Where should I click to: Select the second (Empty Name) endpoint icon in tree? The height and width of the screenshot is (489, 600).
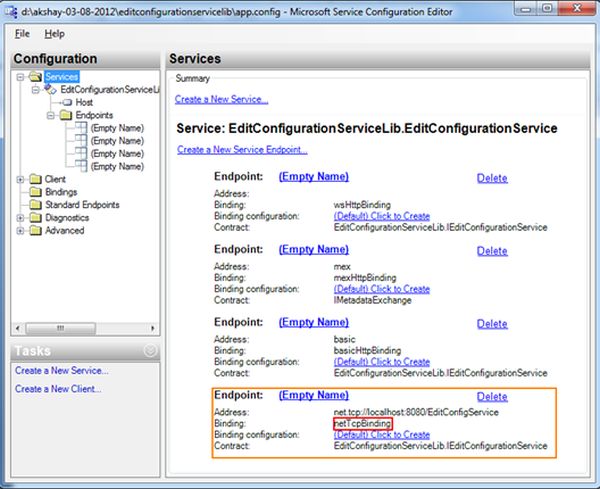81,140
